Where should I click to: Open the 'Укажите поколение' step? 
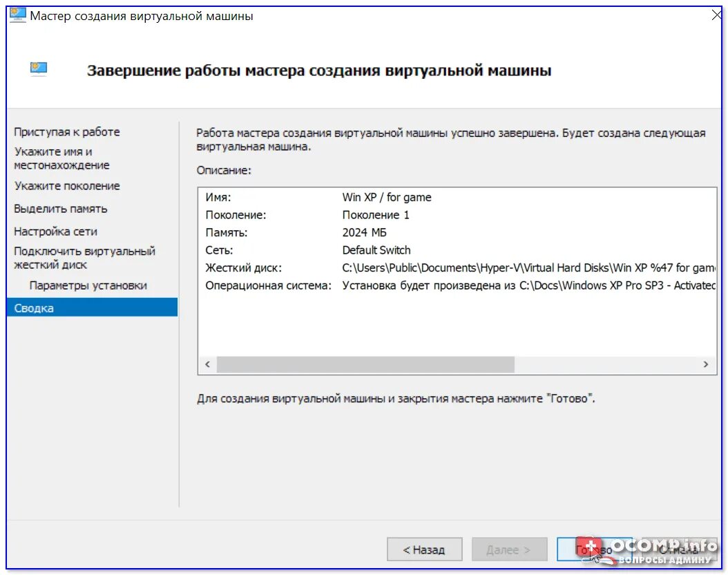(x=67, y=186)
